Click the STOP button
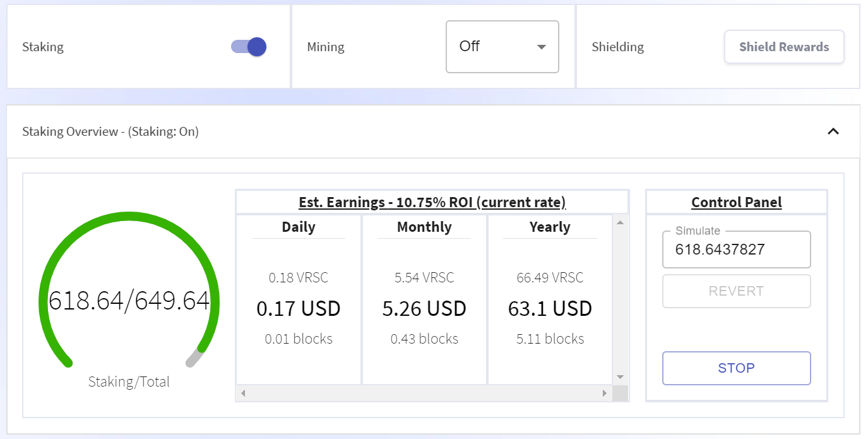This screenshot has width=868, height=439. pos(736,368)
